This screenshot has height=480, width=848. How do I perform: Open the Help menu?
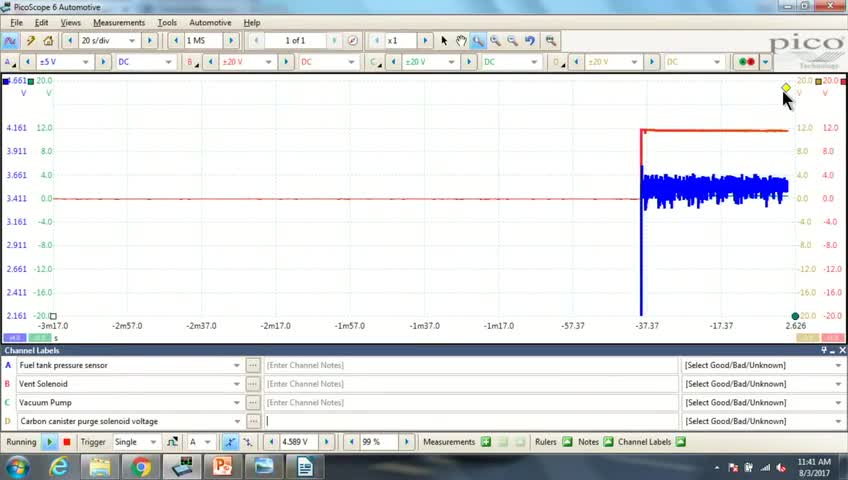click(x=251, y=23)
